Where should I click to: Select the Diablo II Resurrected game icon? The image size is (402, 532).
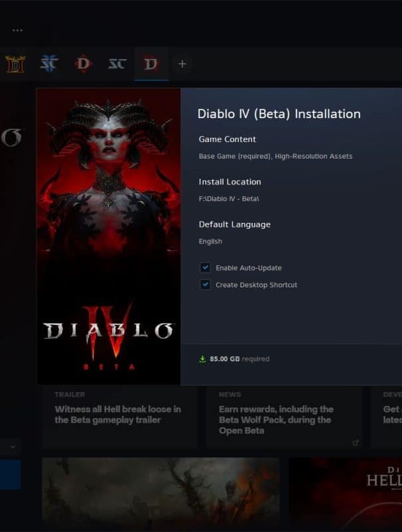click(x=15, y=64)
